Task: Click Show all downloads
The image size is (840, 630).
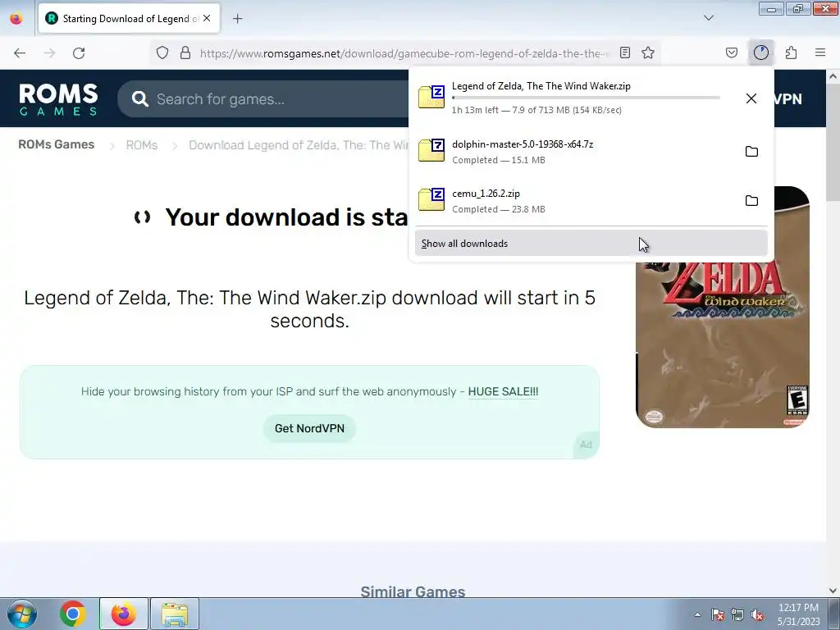Action: tap(591, 243)
